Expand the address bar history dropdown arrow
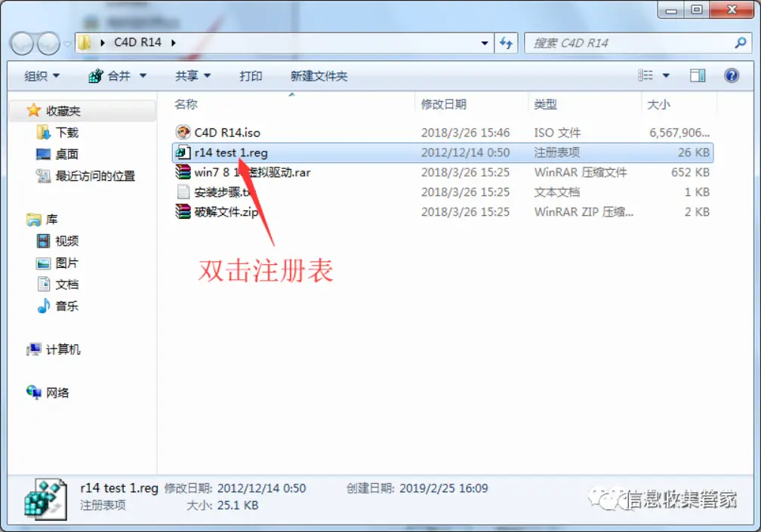 click(x=485, y=43)
